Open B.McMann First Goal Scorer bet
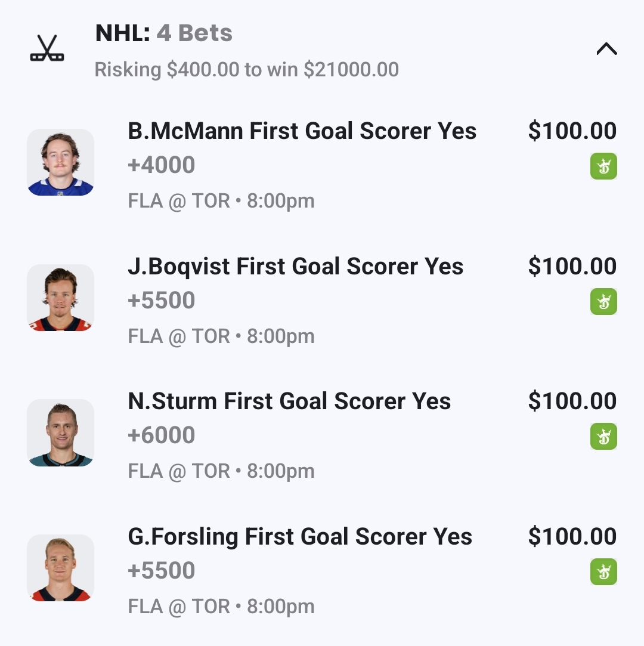 click(302, 131)
